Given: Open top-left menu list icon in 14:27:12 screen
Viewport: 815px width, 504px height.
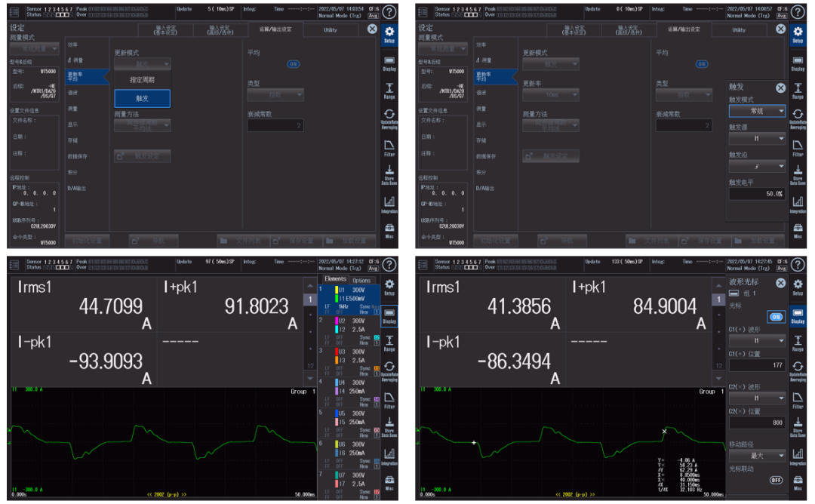Looking at the screenshot, I should tap(14, 265).
